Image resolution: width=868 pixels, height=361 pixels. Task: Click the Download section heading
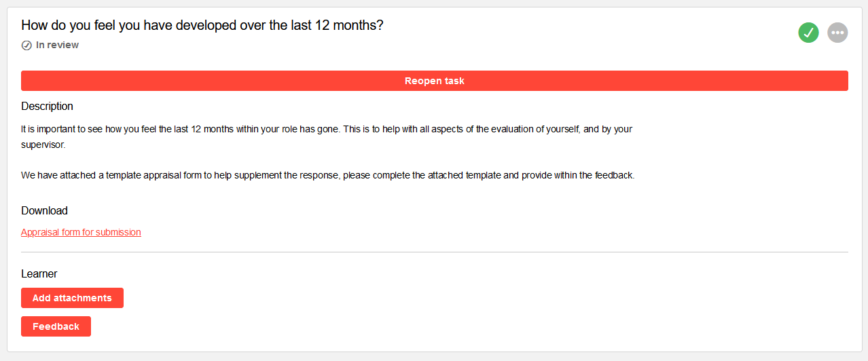coord(44,211)
